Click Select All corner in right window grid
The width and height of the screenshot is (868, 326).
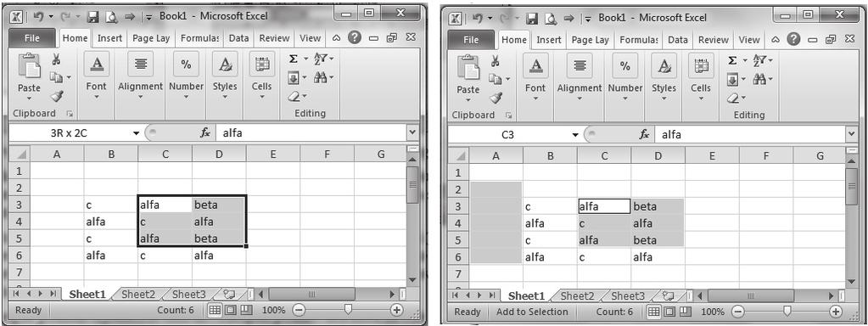[x=458, y=156]
